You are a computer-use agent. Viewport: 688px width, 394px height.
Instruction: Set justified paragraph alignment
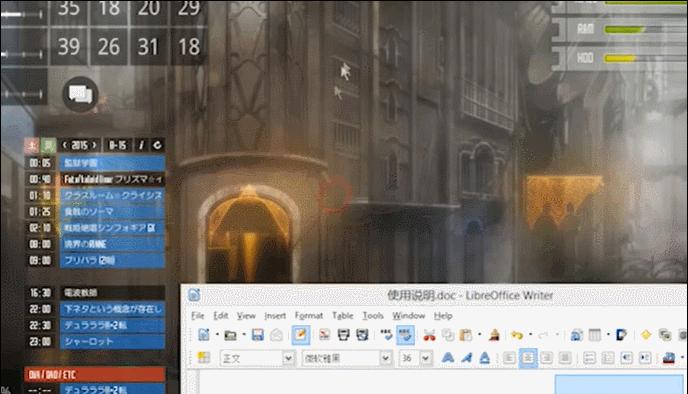tap(565, 358)
